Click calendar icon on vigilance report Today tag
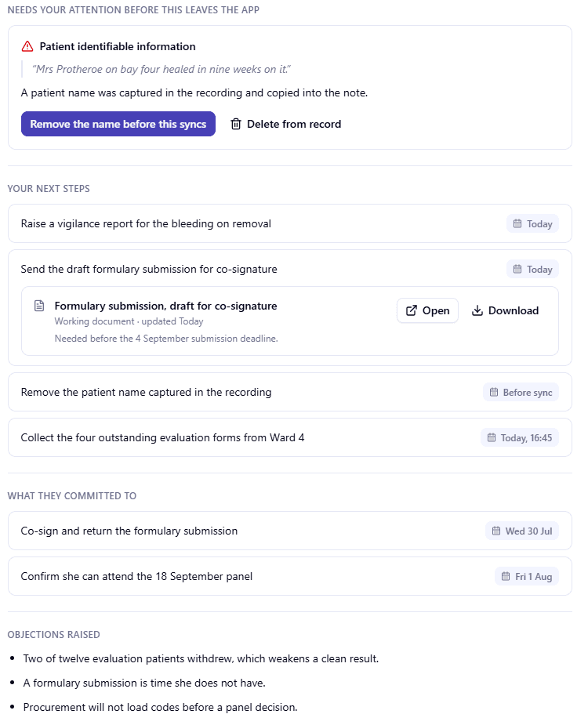Viewport: 588px width, 725px height. (x=517, y=224)
